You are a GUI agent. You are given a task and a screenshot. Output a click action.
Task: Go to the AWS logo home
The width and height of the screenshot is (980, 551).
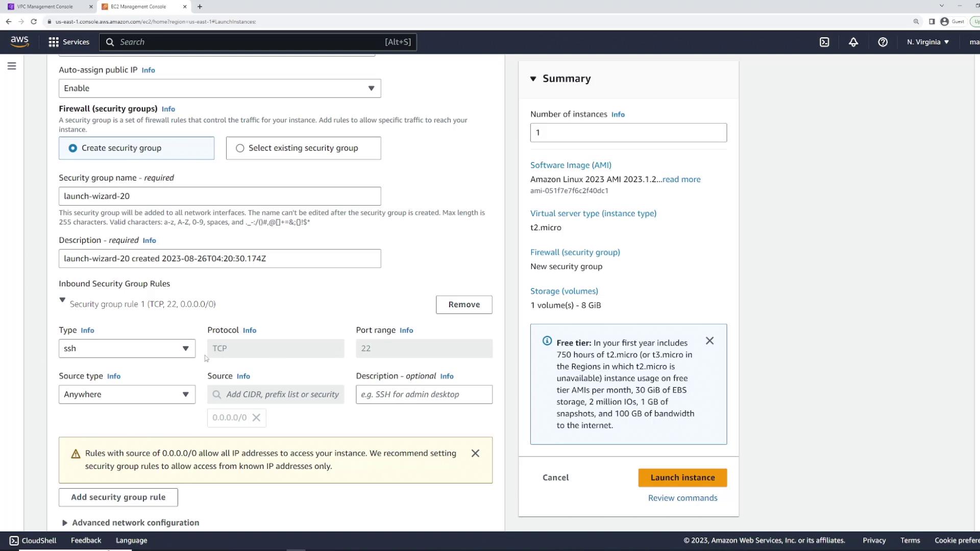19,42
